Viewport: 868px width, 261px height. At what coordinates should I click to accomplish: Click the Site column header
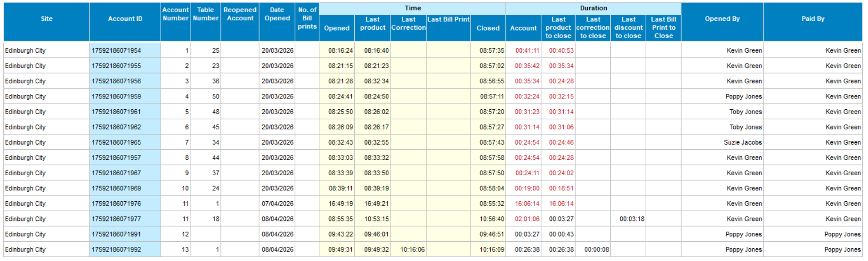tap(46, 19)
